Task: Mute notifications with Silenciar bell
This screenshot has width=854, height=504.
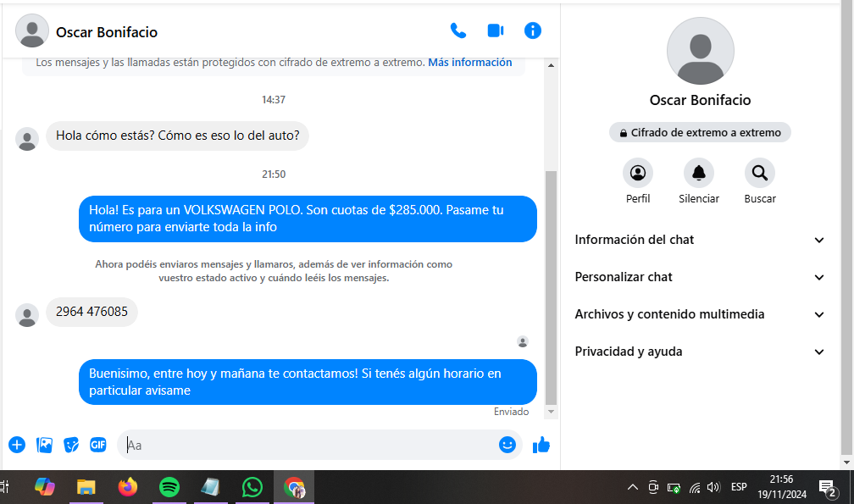Action: 699,174
